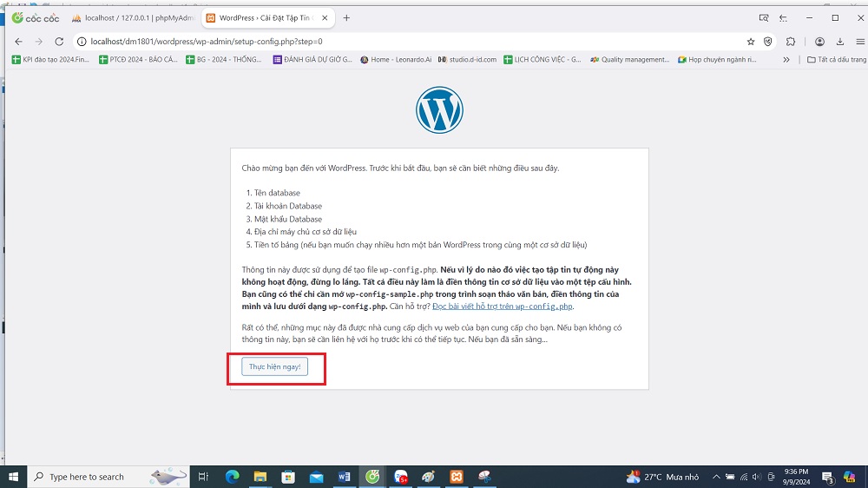
Task: Open XAMPP control panel from taskbar
Action: click(x=457, y=477)
